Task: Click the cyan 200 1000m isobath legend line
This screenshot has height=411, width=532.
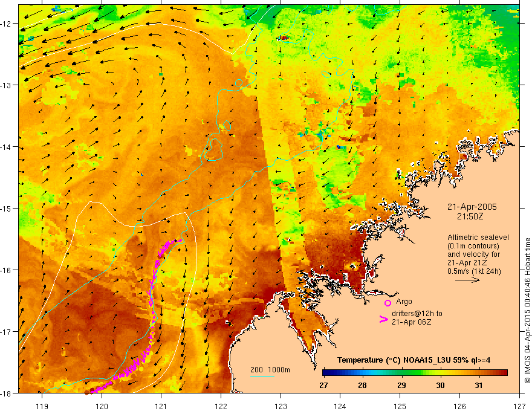Action: pos(262,376)
